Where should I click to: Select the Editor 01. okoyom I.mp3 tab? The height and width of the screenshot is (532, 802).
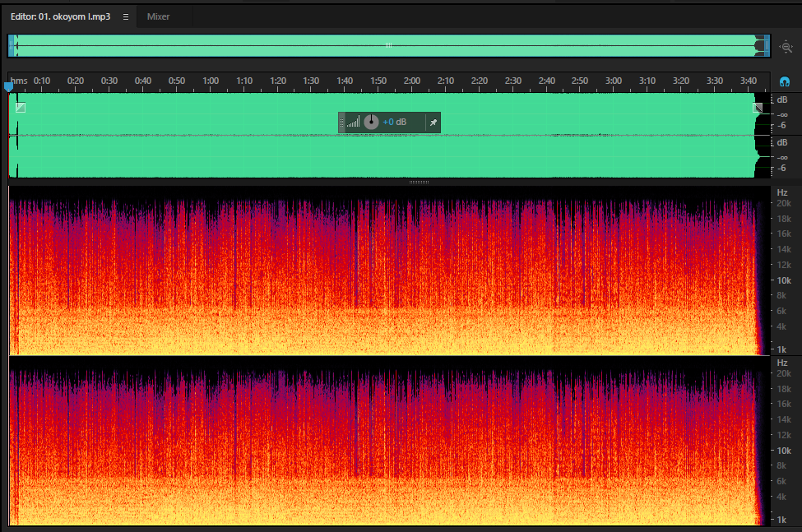click(60, 17)
